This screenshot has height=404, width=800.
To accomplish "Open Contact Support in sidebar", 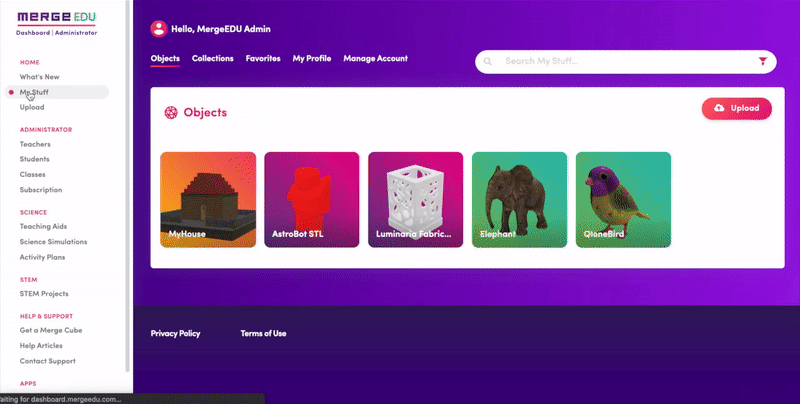I will click(47, 361).
